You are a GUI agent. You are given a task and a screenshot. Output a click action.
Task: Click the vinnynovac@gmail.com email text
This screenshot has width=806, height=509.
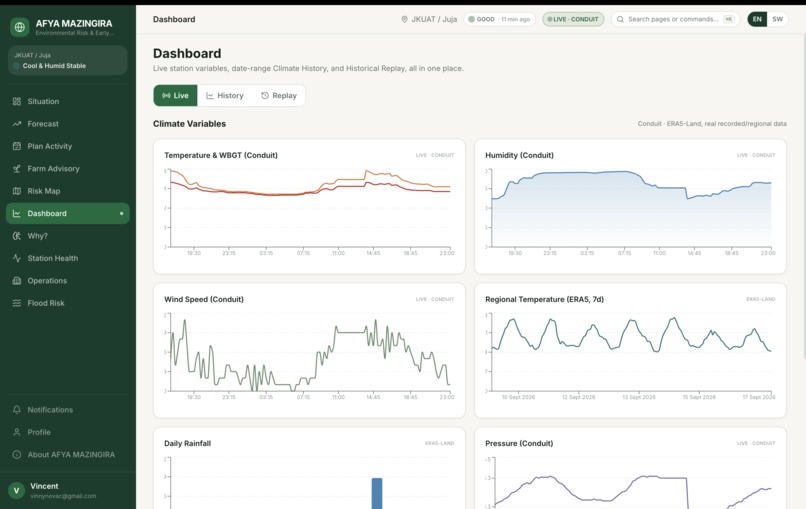point(63,496)
